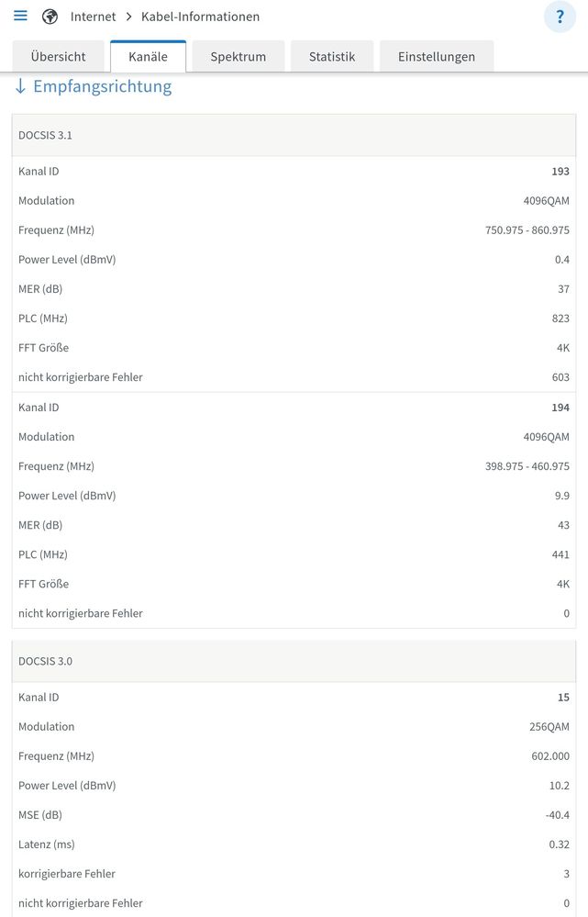The height and width of the screenshot is (917, 588).
Task: Select Kanal ID value 194
Action: [560, 408]
